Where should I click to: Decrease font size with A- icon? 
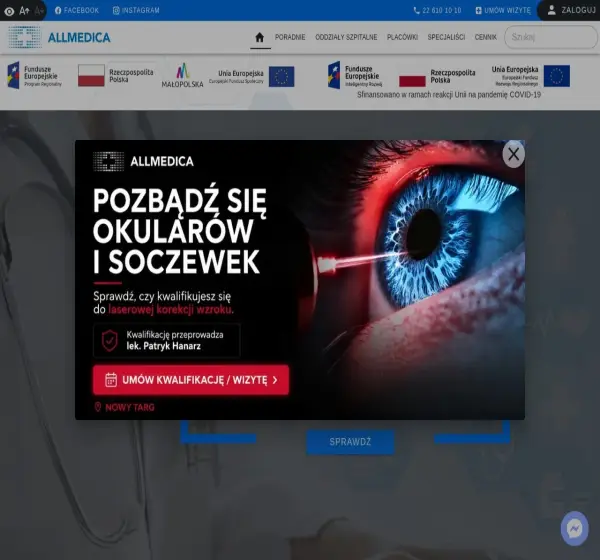[39, 11]
